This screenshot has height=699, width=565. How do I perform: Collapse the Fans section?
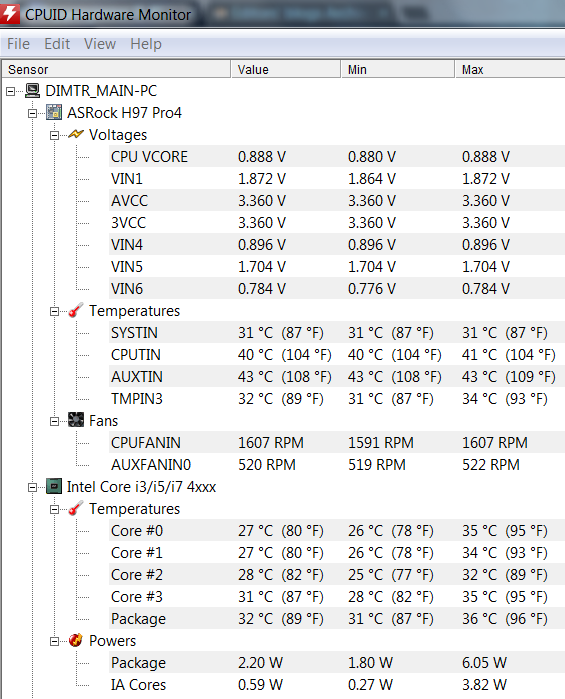pos(54,421)
